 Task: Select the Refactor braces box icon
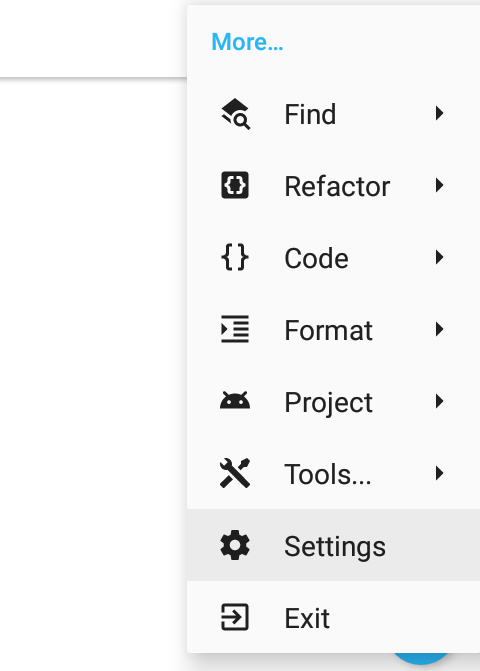click(x=235, y=185)
